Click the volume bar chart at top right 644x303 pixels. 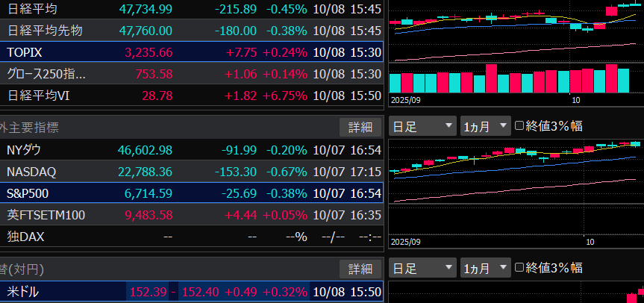[515, 78]
